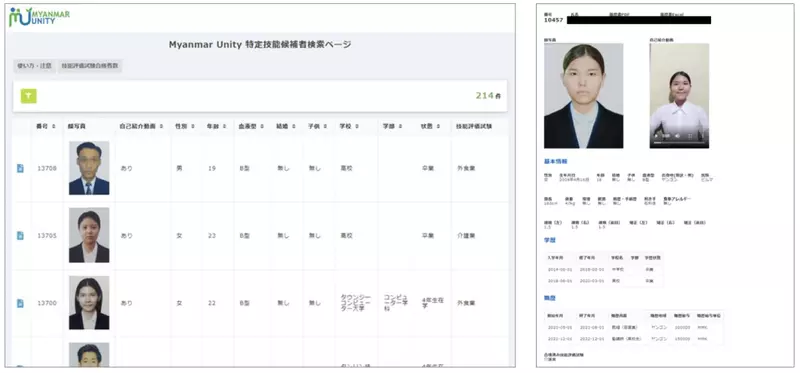Click the 学歴 section heading
The width and height of the screenshot is (800, 373).
coord(550,240)
